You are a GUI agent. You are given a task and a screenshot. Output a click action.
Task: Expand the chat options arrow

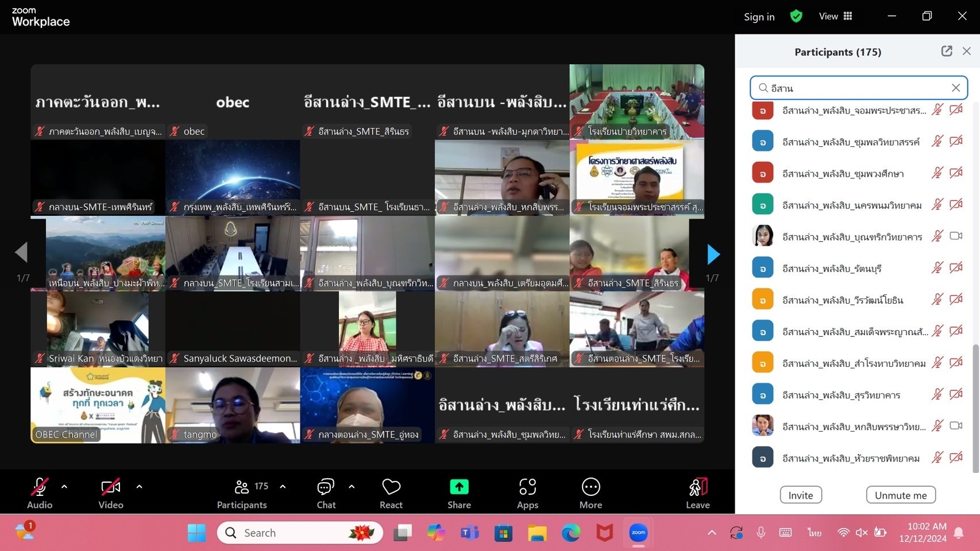(352, 487)
